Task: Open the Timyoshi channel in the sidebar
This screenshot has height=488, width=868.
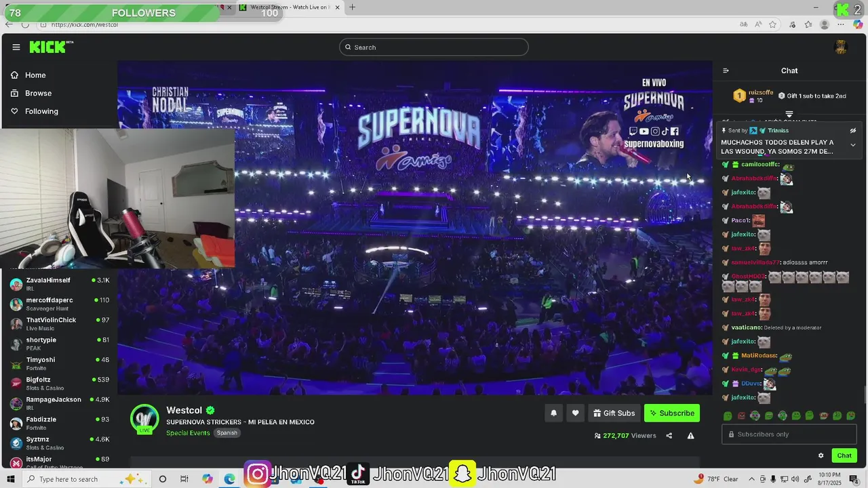Action: pos(60,363)
